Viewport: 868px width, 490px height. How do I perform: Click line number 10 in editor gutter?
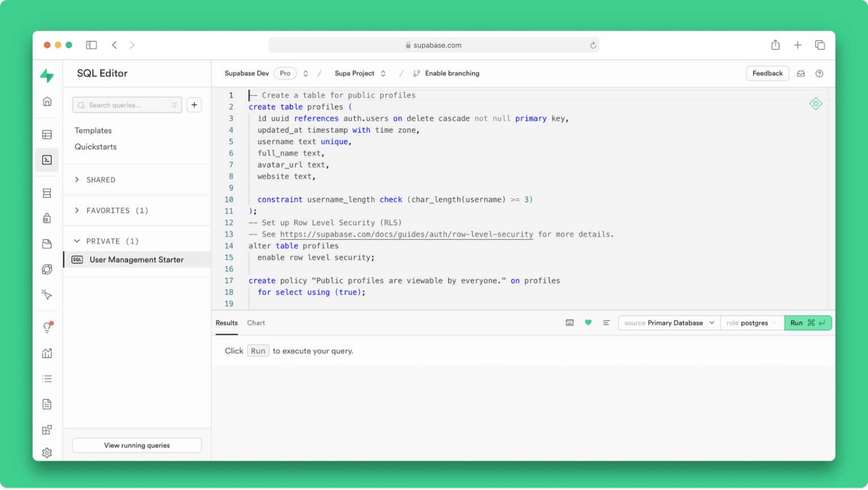(x=229, y=200)
